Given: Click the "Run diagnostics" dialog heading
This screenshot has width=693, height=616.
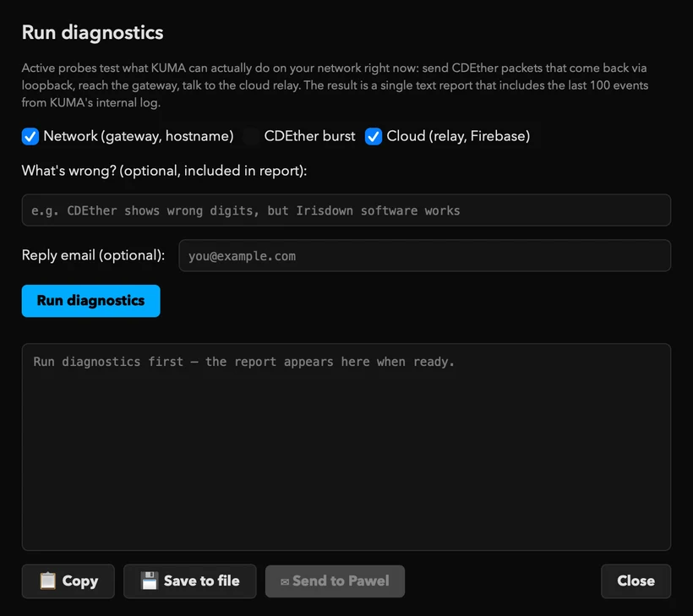Looking at the screenshot, I should point(93,33).
